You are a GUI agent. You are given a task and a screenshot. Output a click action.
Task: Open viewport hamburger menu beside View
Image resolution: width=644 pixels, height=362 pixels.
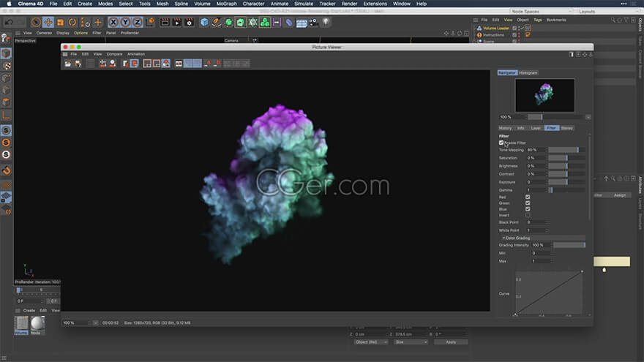18,33
